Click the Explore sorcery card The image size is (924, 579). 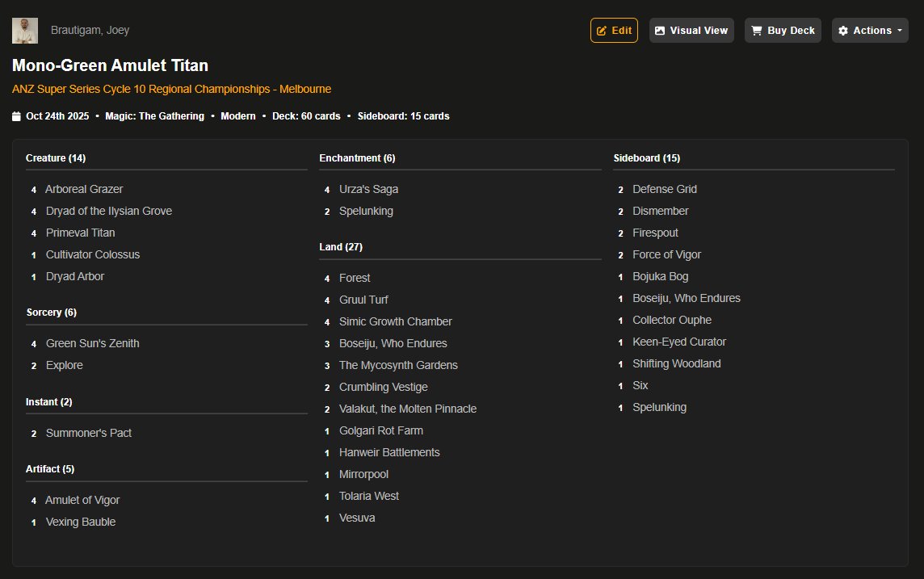pyautogui.click(x=65, y=365)
